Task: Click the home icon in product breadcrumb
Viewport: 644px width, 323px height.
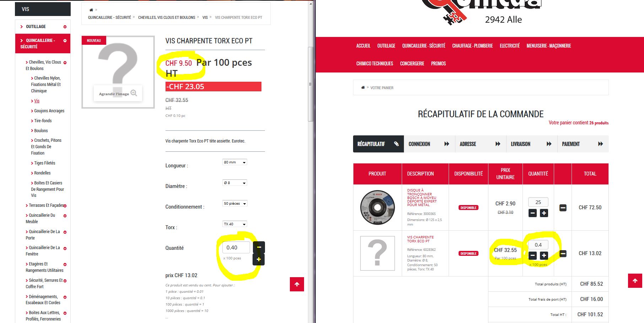Action: click(x=91, y=10)
